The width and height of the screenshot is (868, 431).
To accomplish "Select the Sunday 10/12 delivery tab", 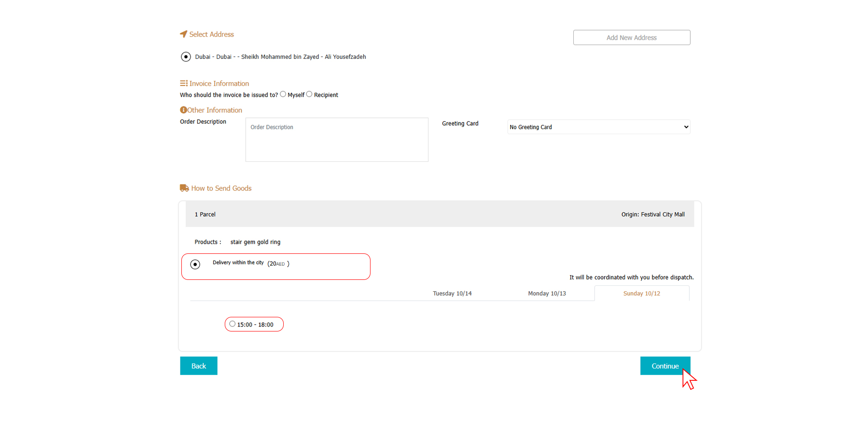I will [641, 294].
